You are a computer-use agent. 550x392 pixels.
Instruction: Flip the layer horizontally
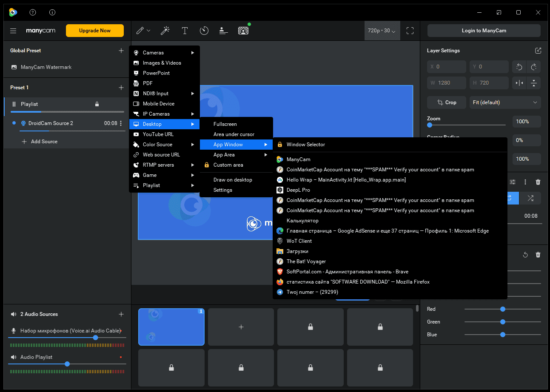tap(519, 83)
